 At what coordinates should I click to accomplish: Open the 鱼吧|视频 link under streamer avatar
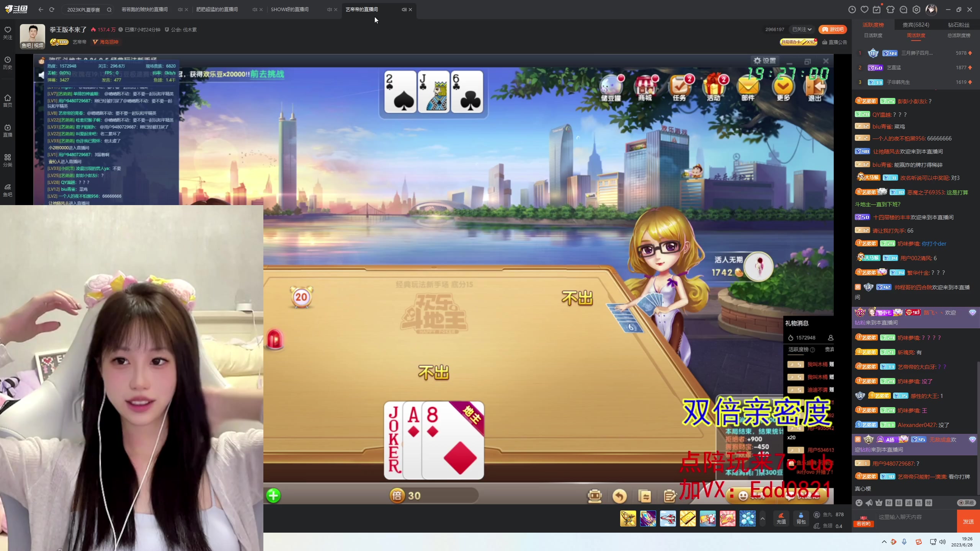pos(33,45)
